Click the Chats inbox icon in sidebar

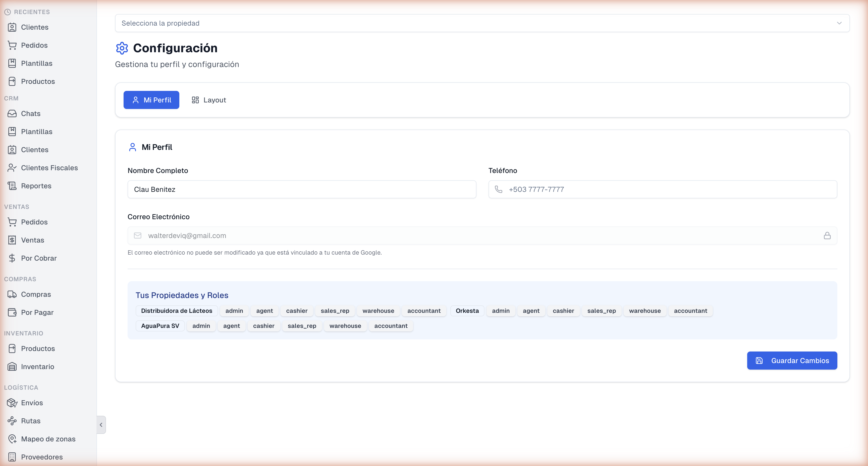click(12, 113)
